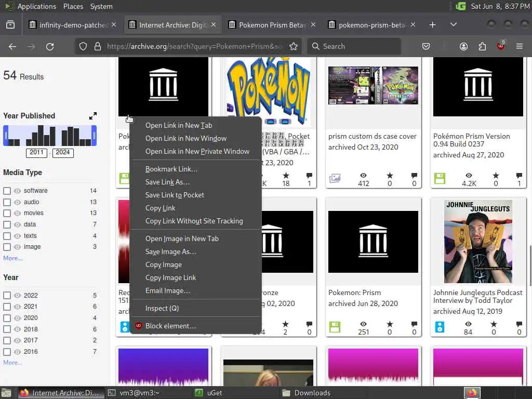Check the 2020 year checkbox

(x=7, y=318)
